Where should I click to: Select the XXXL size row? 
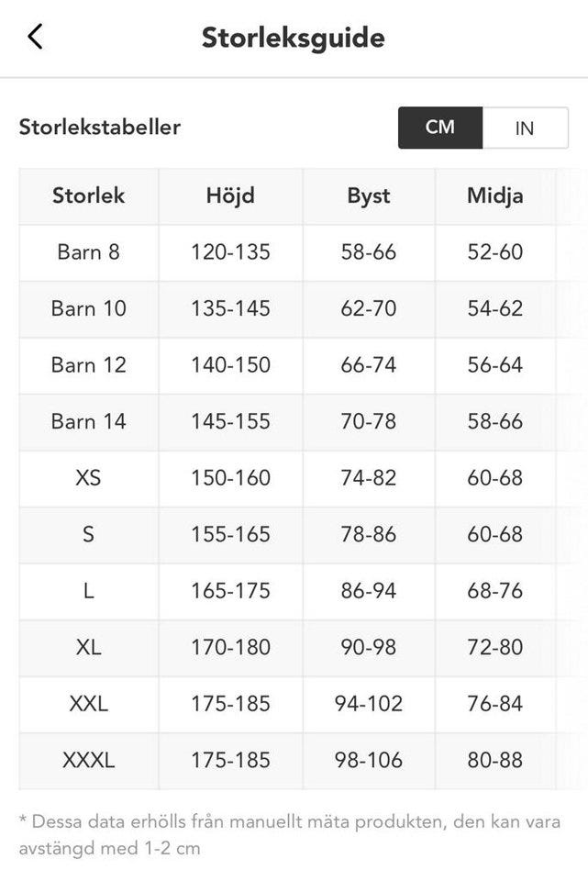[88, 760]
